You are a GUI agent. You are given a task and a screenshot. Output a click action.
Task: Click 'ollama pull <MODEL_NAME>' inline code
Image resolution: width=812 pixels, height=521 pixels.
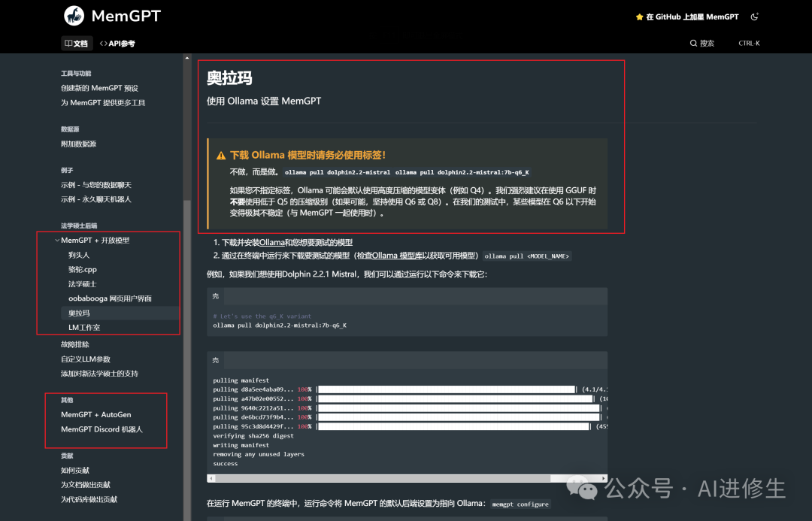[x=526, y=256]
